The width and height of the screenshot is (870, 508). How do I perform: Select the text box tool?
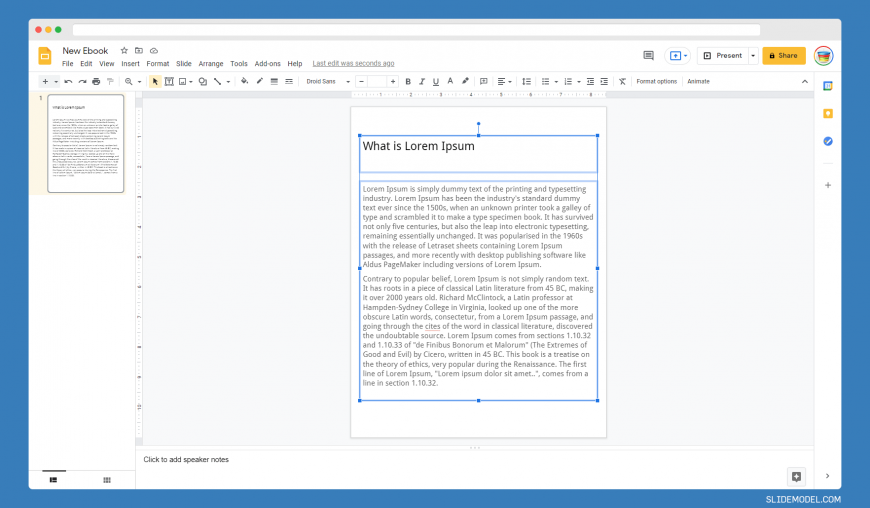169,82
